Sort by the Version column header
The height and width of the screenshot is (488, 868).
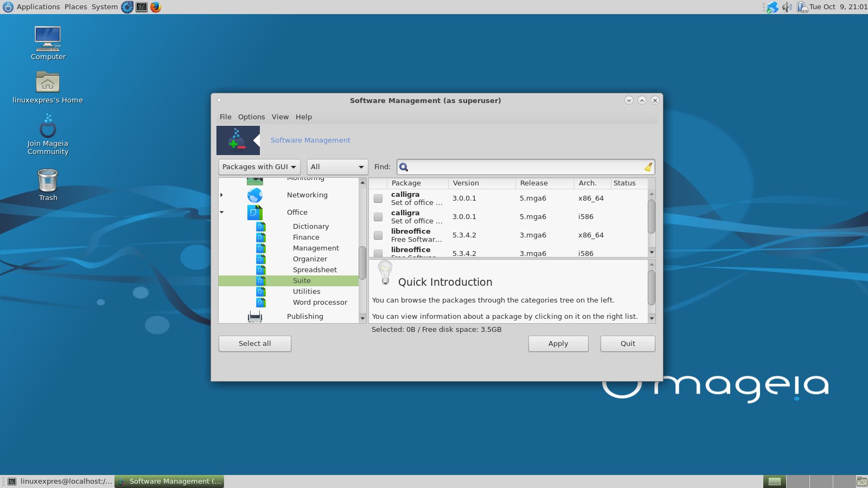click(x=482, y=183)
